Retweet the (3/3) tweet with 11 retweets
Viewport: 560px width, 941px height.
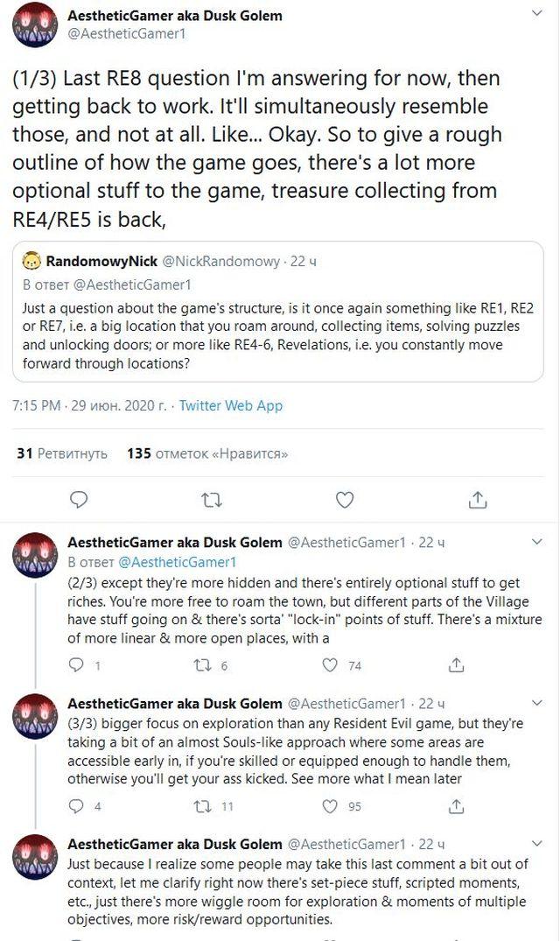(203, 806)
